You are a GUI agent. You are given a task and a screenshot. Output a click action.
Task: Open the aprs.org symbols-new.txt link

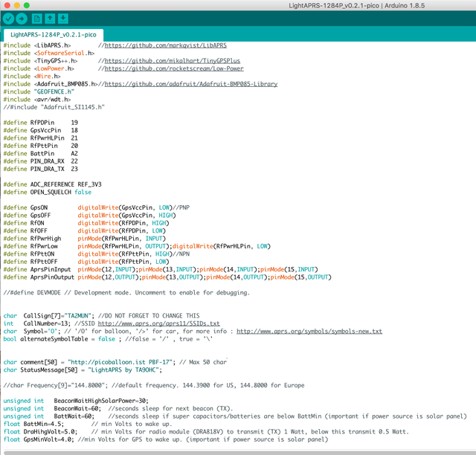click(x=309, y=331)
